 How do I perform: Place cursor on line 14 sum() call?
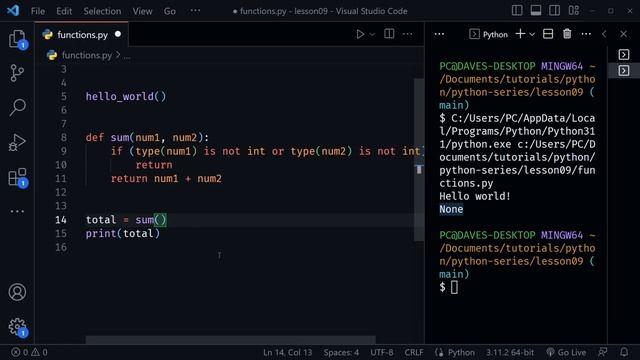tap(151, 220)
